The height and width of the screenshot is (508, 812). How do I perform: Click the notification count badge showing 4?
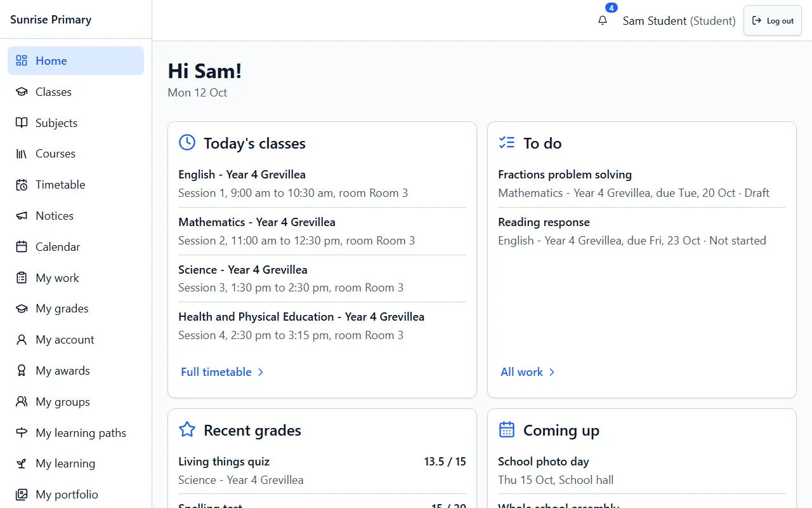(612, 8)
